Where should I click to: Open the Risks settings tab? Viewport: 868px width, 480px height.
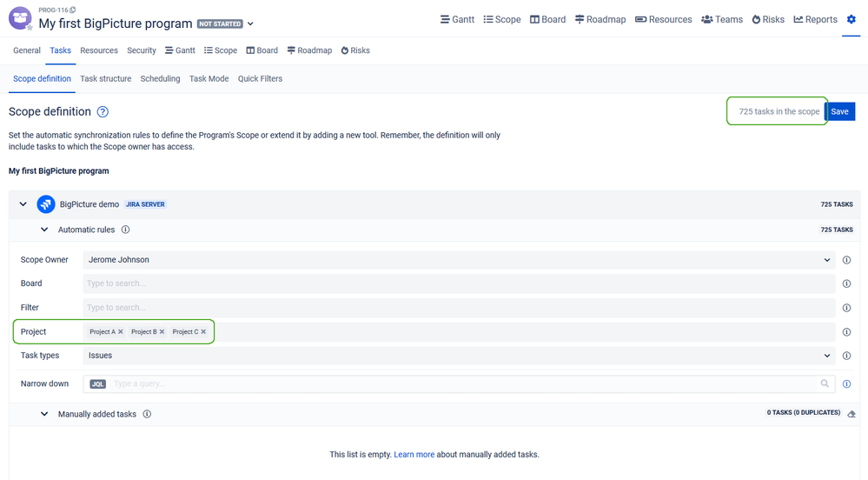coord(355,50)
